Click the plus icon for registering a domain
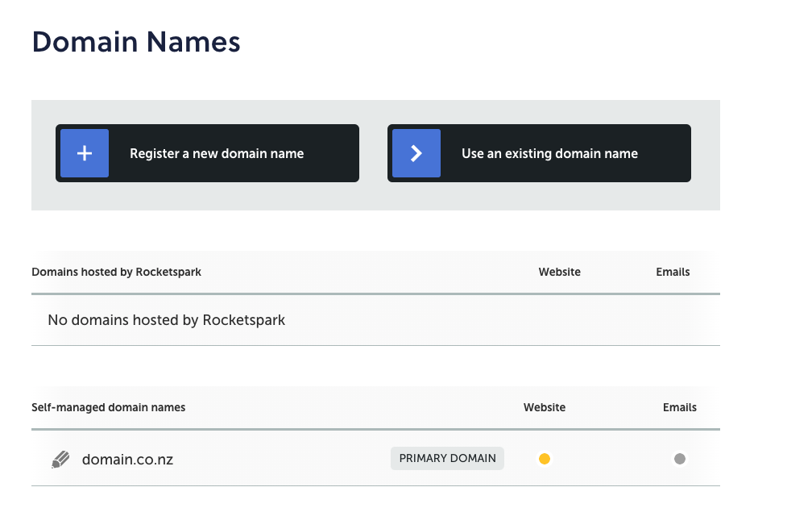The height and width of the screenshot is (508, 812). [85, 153]
